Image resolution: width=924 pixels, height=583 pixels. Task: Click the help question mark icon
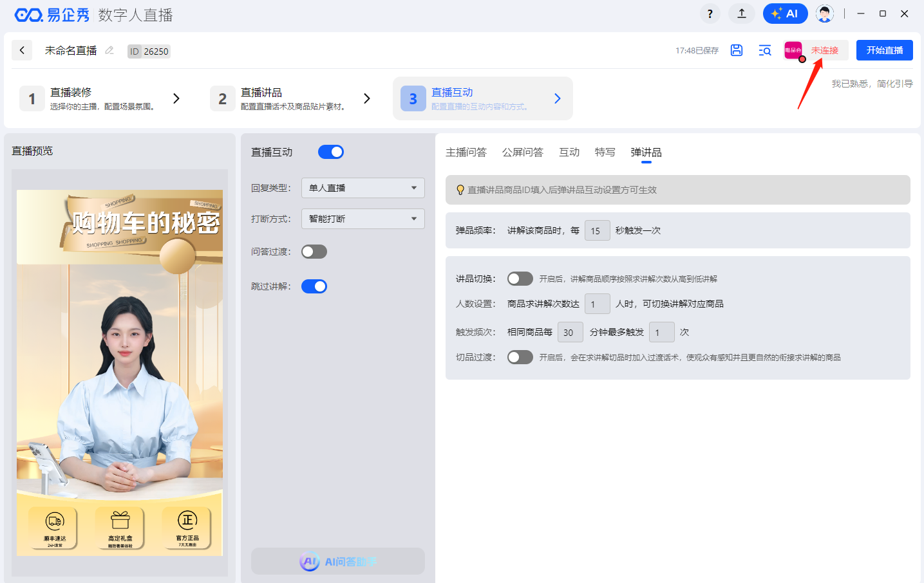710,14
